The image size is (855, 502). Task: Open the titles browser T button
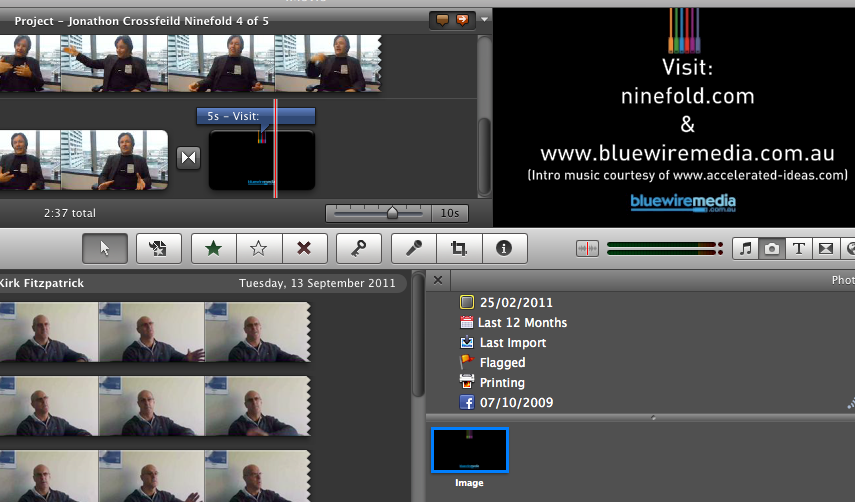click(799, 249)
